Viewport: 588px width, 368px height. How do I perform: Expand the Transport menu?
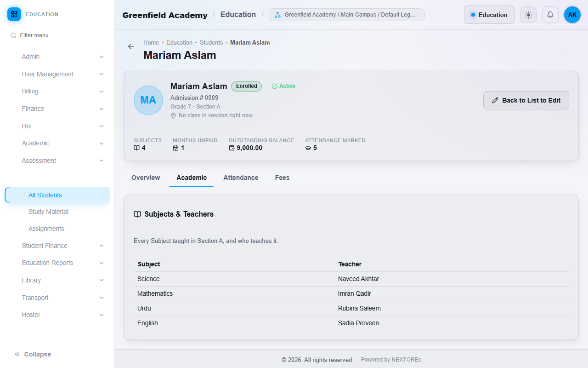pos(57,298)
